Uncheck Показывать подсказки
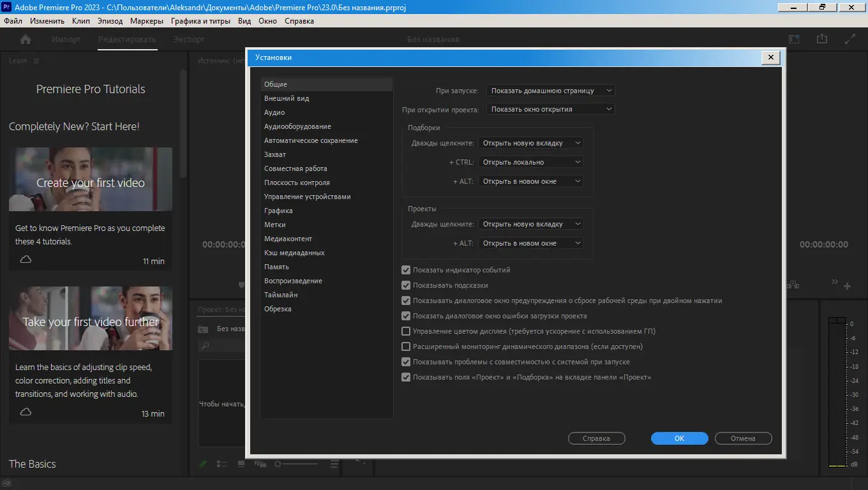 pyautogui.click(x=406, y=285)
